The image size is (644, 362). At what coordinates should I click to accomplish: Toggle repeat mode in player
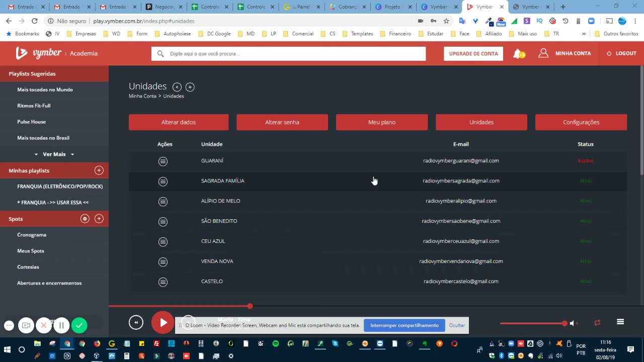(x=597, y=323)
